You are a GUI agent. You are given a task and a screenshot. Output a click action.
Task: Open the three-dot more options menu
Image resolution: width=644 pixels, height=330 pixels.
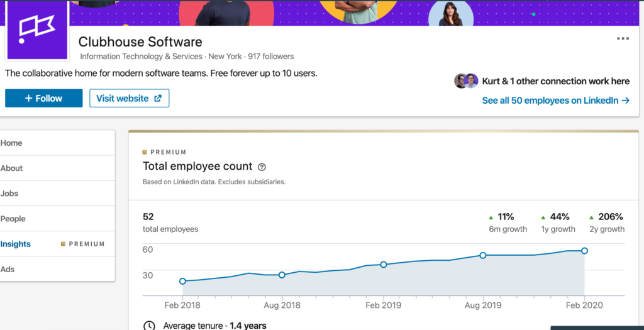point(623,39)
